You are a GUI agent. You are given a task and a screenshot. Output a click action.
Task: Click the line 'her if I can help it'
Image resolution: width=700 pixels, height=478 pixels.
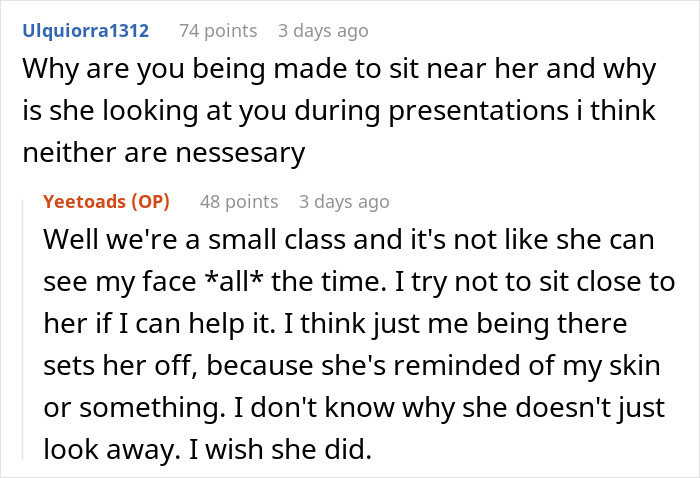[159, 324]
